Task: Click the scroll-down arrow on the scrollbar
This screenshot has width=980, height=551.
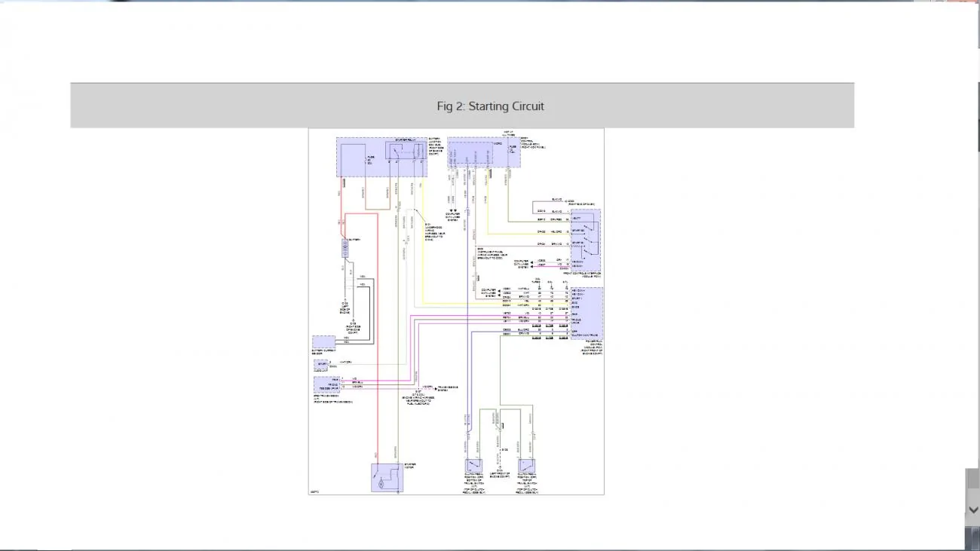Action: [x=972, y=510]
